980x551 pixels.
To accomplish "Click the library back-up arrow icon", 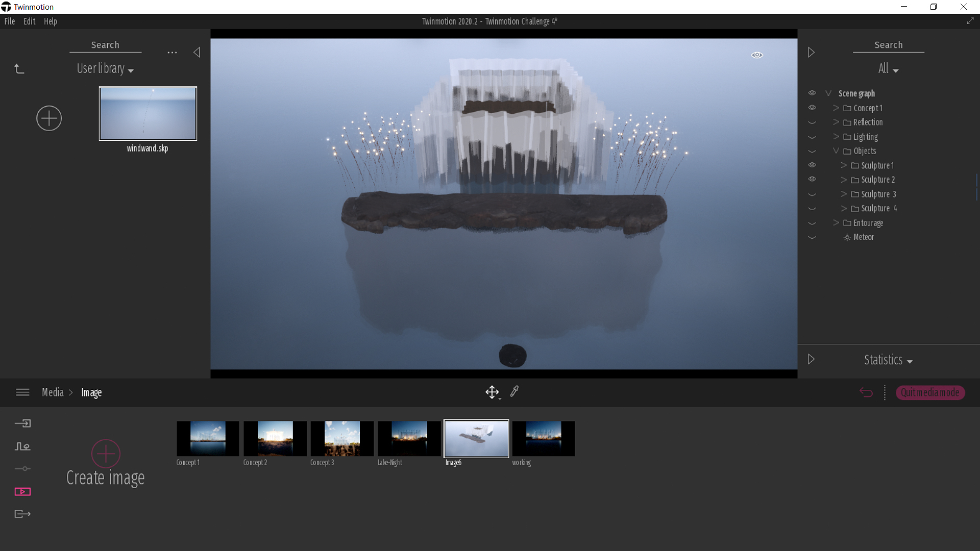I will [19, 69].
